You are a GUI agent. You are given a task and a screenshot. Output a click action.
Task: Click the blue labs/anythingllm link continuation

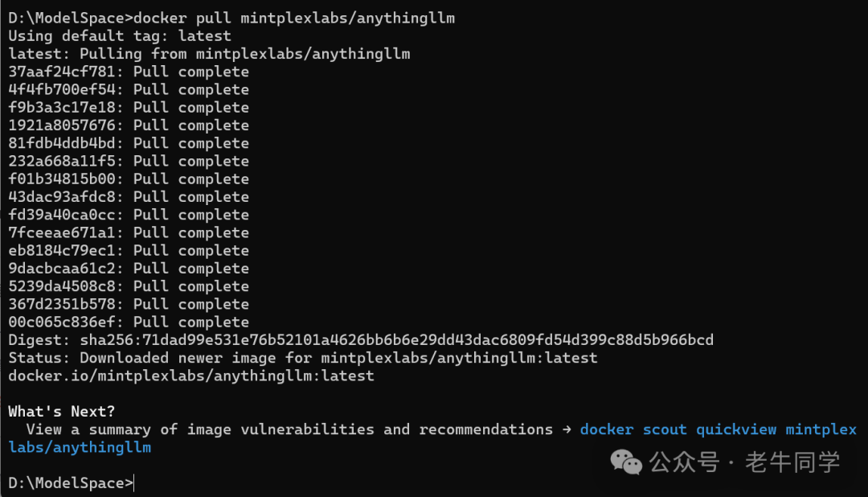[80, 447]
